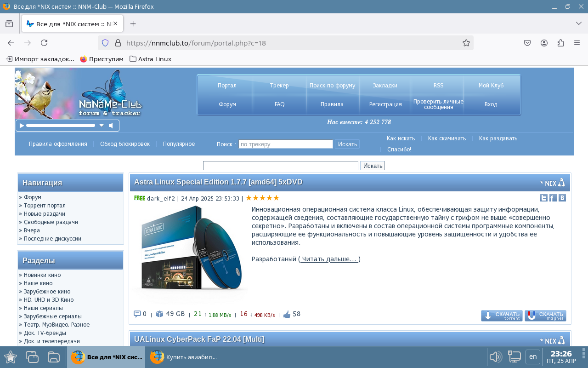
Task: Open Закладки menu item
Action: [x=385, y=86]
